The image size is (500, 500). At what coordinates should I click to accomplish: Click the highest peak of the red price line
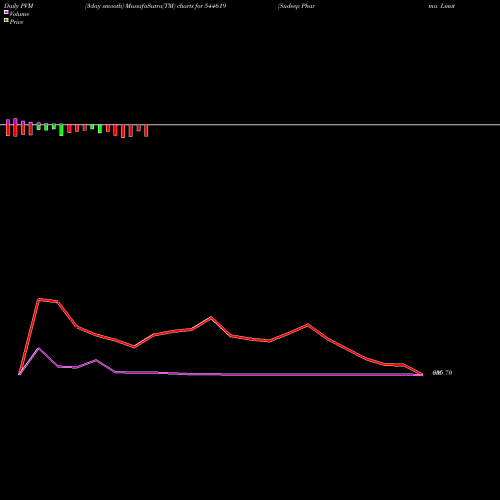coord(39,299)
